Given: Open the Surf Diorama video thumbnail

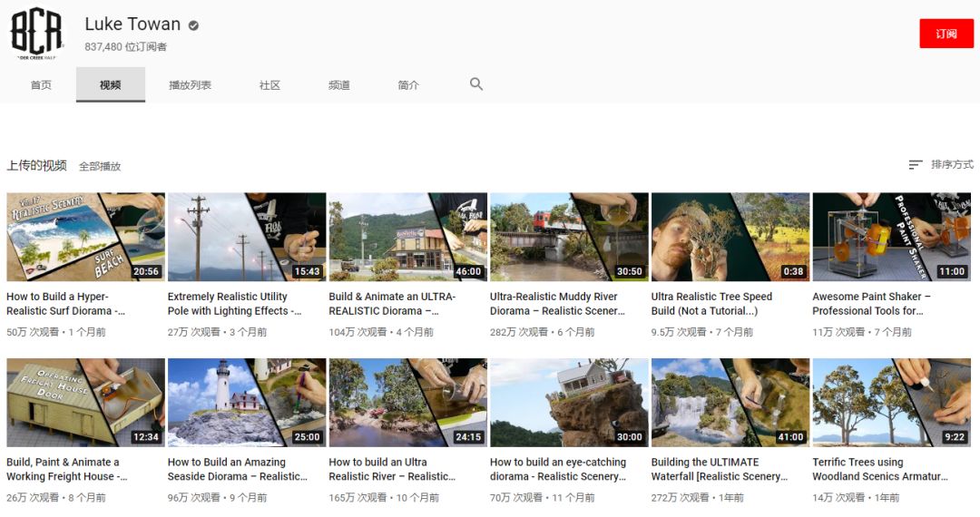Looking at the screenshot, I should coord(85,237).
